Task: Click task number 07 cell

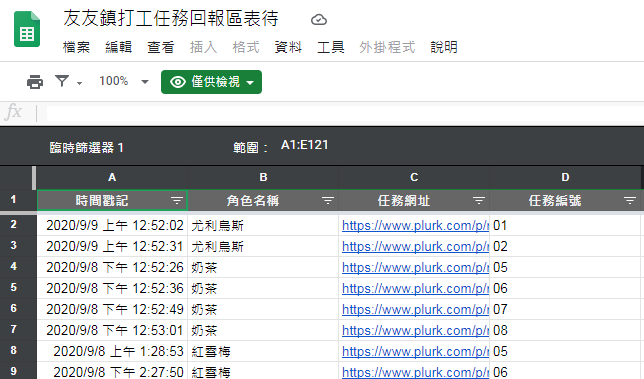Action: pos(565,309)
